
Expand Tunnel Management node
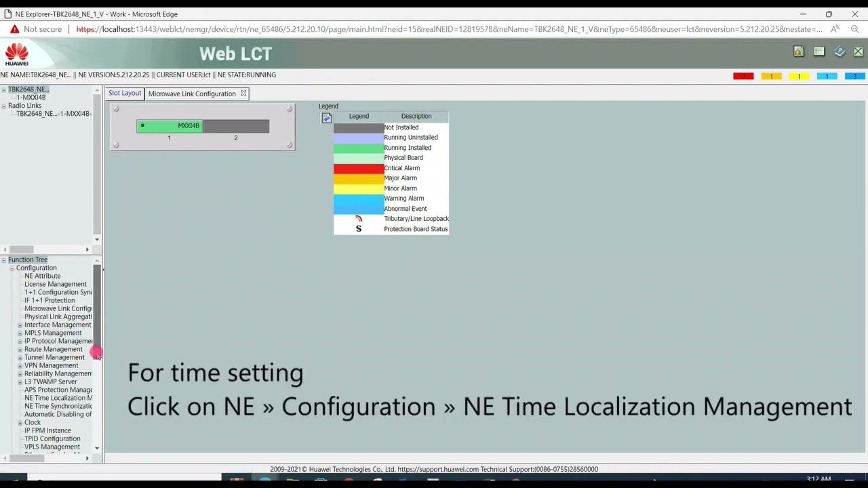(x=20, y=358)
